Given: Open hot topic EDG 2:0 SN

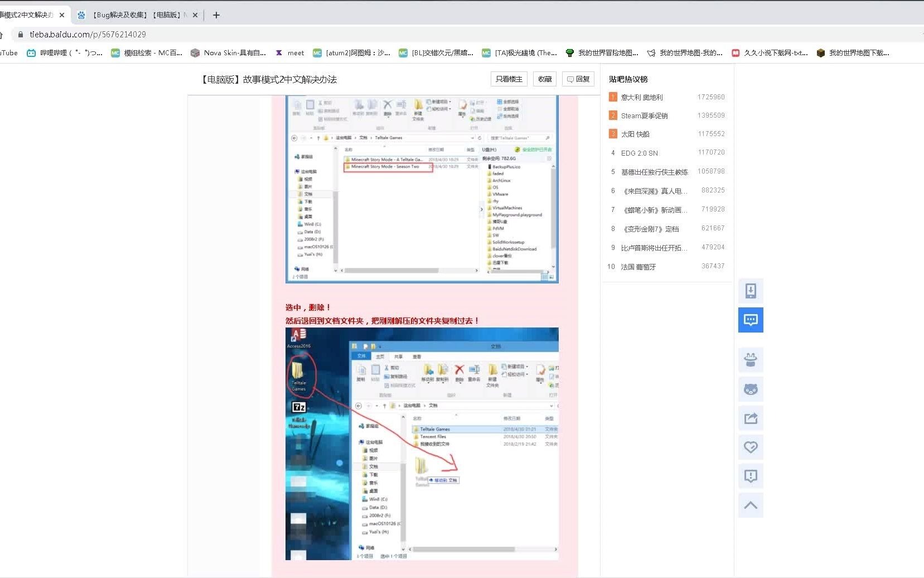Looking at the screenshot, I should 640,153.
